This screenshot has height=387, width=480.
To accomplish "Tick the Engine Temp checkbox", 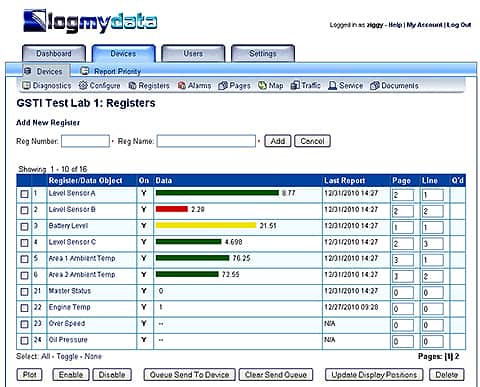I will click(x=24, y=308).
